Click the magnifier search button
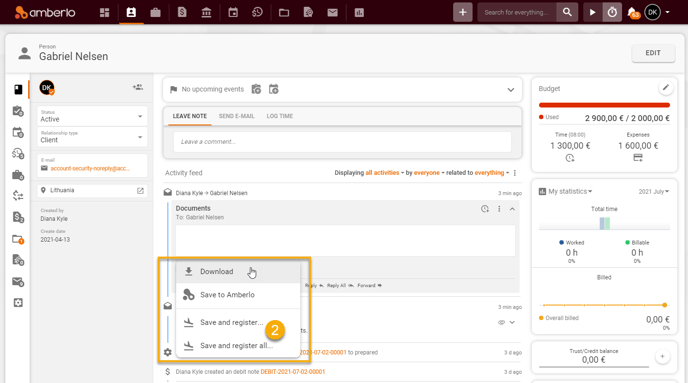688x383 pixels. point(567,12)
